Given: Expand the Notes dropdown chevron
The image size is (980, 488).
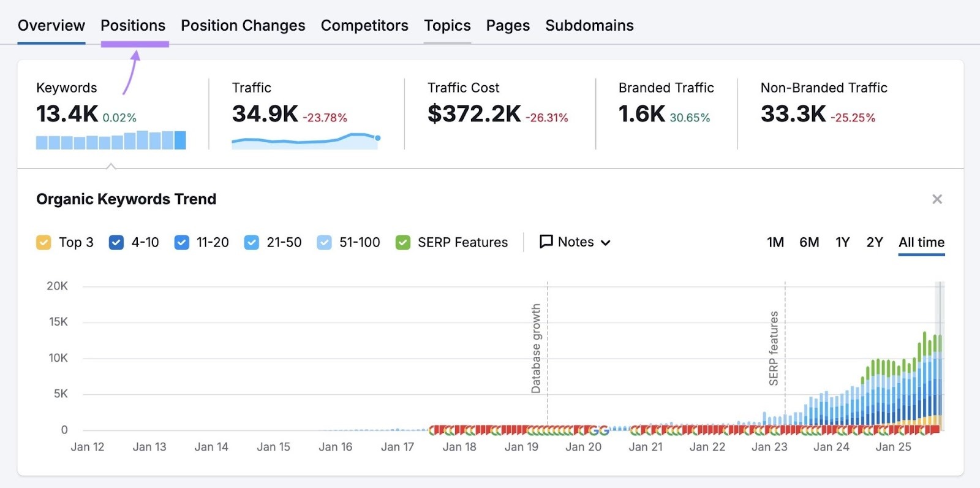Looking at the screenshot, I should (x=606, y=243).
